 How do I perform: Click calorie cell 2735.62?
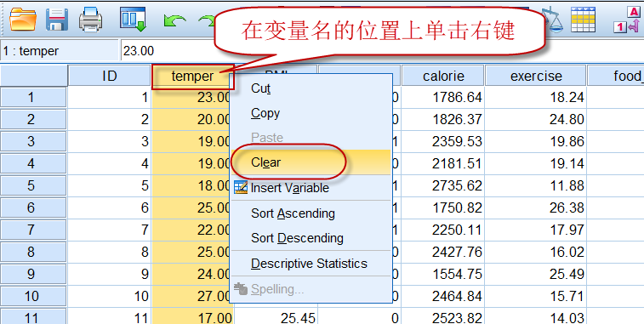(x=443, y=185)
